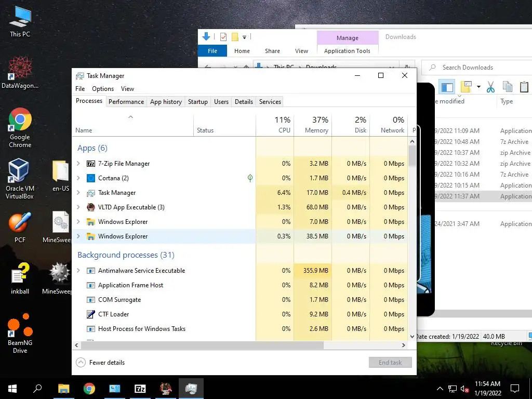
Task: Select the COM Surrogate process row
Action: [240, 300]
